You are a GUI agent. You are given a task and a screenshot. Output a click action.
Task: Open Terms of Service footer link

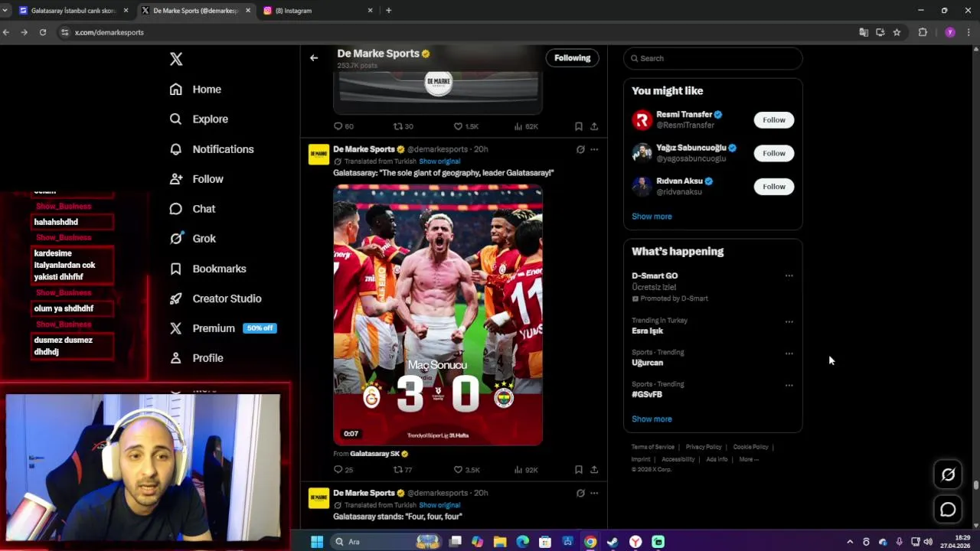coord(653,447)
